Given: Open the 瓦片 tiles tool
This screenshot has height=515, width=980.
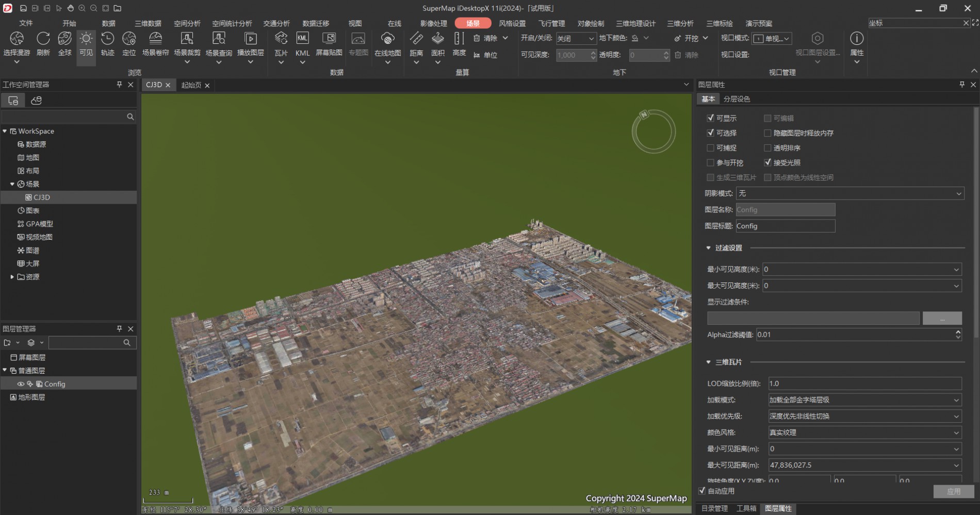Looking at the screenshot, I should 281,48.
